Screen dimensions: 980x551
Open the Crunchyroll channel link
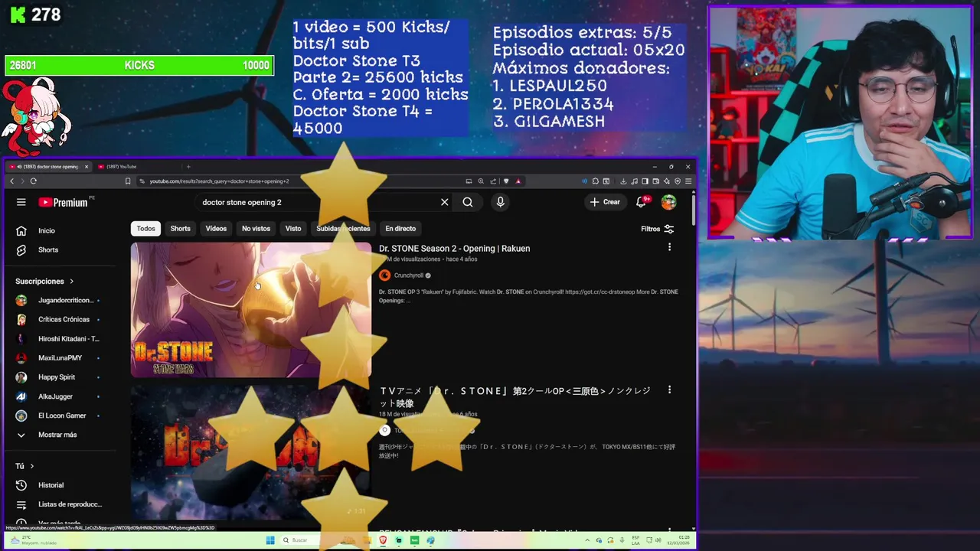coord(408,275)
